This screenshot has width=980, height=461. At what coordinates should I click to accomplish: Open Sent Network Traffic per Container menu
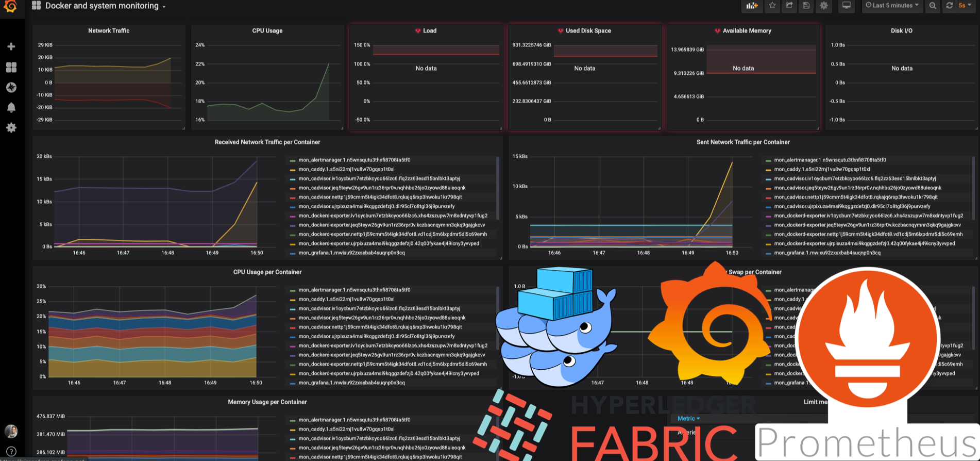click(743, 142)
